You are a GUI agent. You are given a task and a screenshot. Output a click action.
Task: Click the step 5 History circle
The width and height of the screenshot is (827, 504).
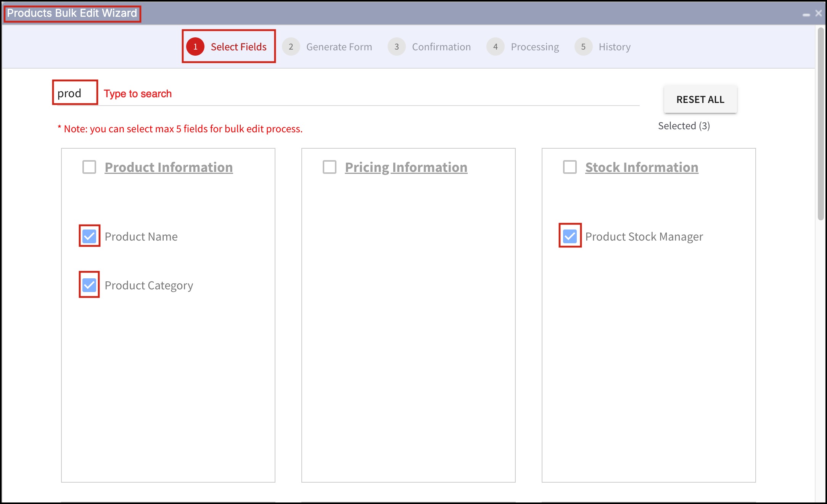(x=583, y=47)
